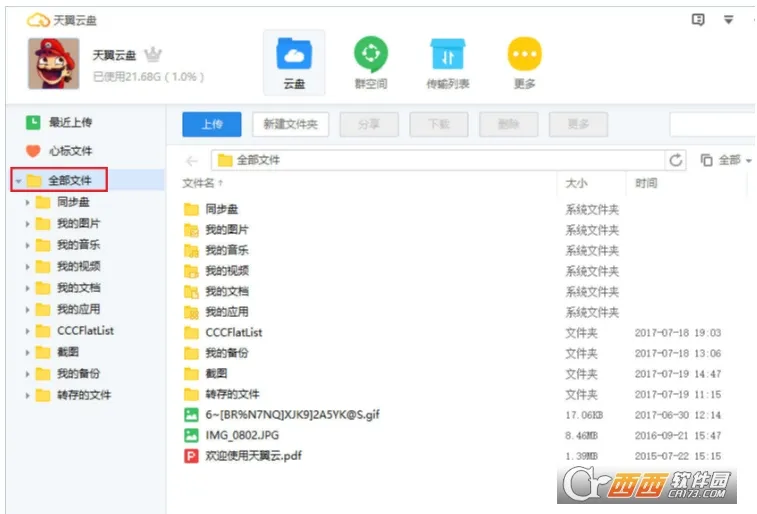Click the 删除 delete button
Viewport: 757px width, 514px height.
click(x=509, y=125)
